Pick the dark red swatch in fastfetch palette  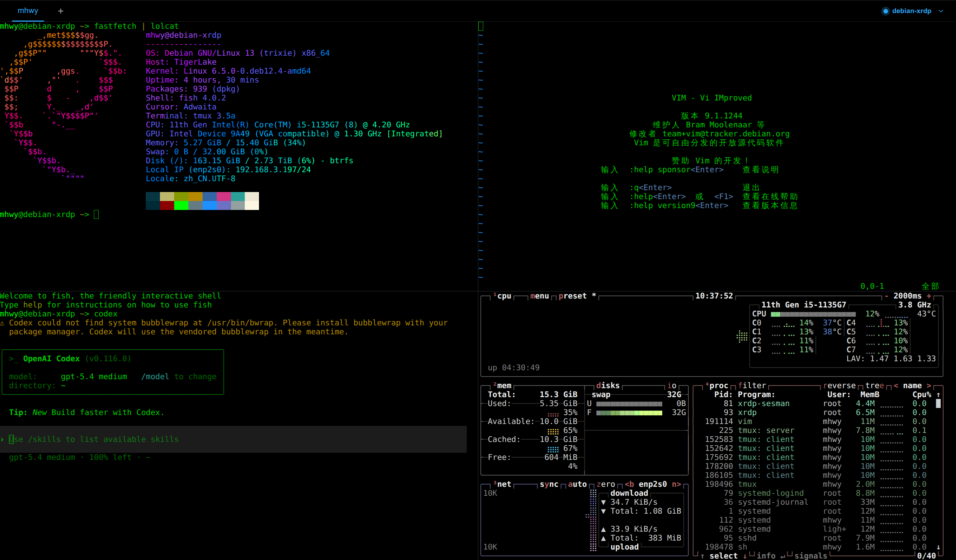(x=167, y=205)
